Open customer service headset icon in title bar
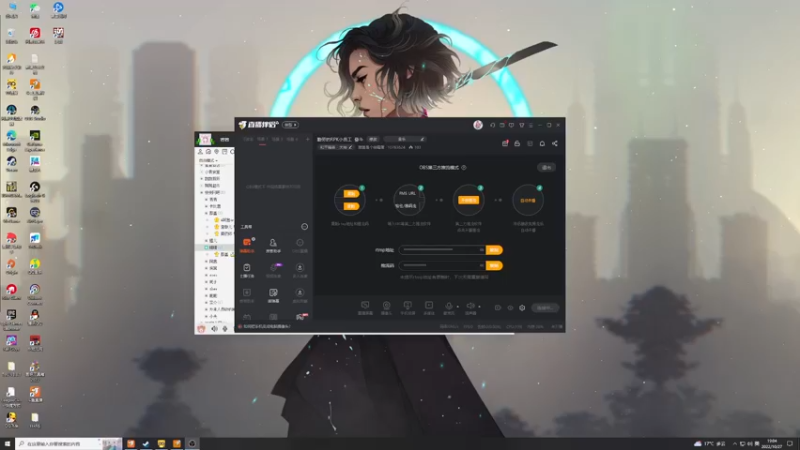The height and width of the screenshot is (450, 800). coord(492,125)
